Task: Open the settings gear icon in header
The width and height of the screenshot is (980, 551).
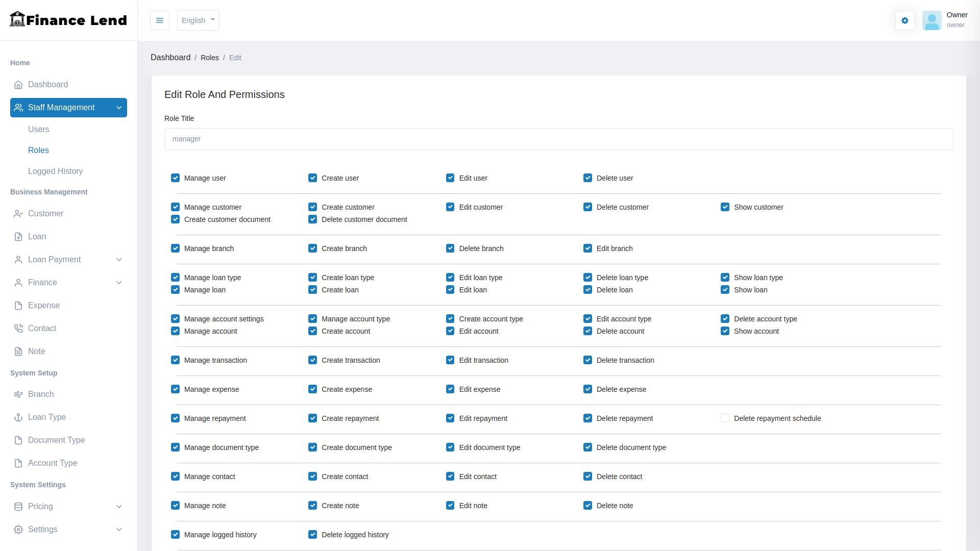Action: pyautogui.click(x=904, y=20)
